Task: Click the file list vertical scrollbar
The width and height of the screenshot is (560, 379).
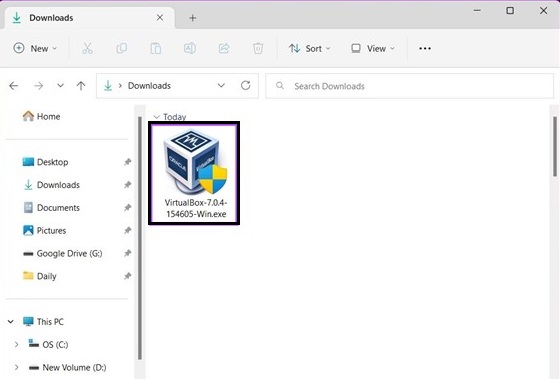Action: 555,146
